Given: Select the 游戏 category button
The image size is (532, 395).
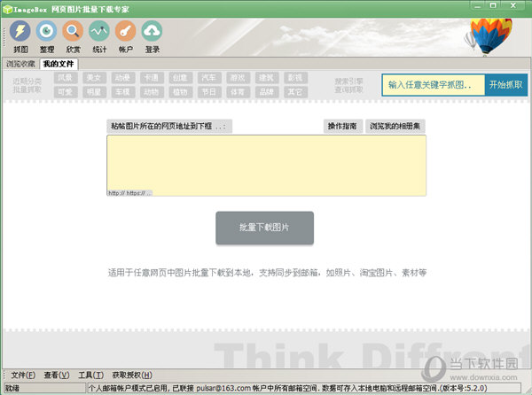Looking at the screenshot, I should click(x=239, y=78).
